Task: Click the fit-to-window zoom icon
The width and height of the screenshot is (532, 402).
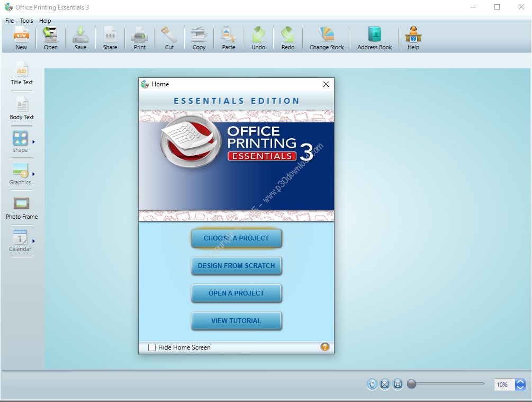Action: (x=384, y=385)
